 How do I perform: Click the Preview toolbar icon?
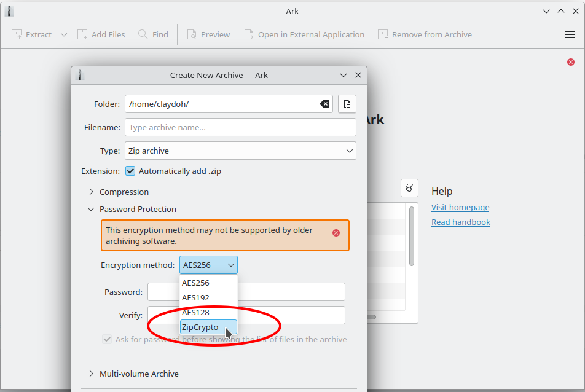[192, 35]
